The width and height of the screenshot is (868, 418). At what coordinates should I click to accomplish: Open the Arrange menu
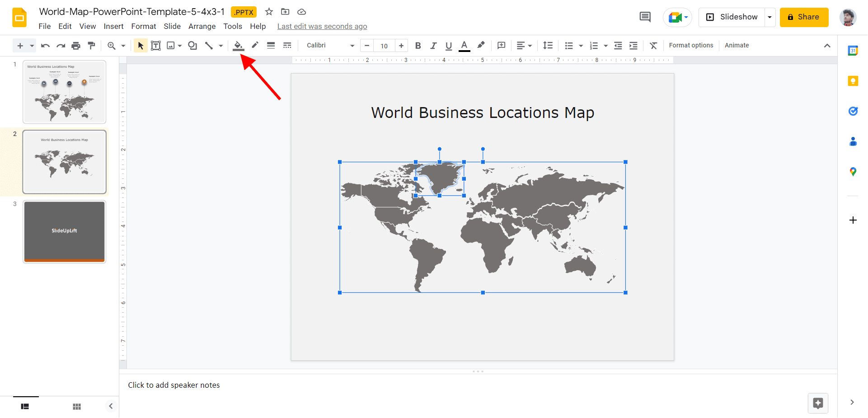(x=202, y=26)
